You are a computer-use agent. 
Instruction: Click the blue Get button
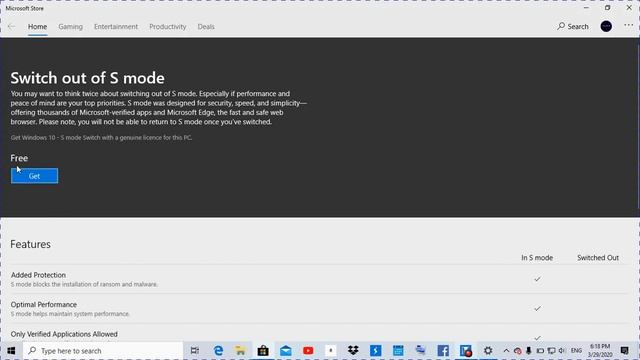point(34,176)
